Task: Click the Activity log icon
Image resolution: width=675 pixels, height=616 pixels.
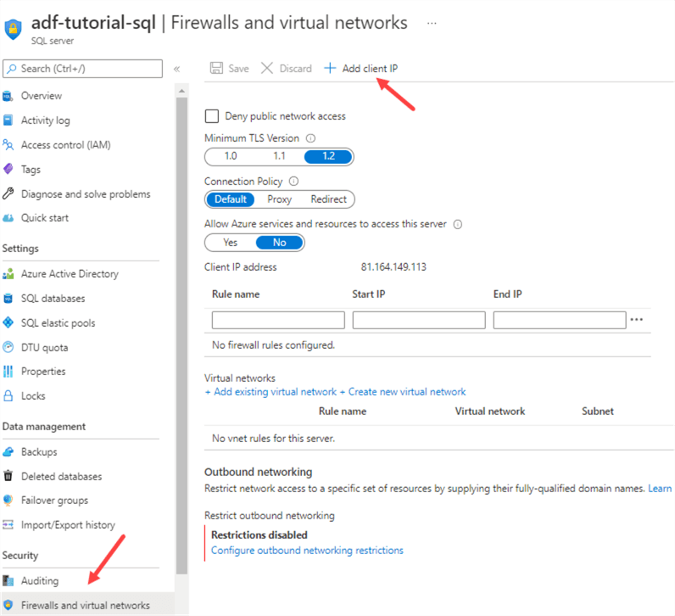Action: 8,120
